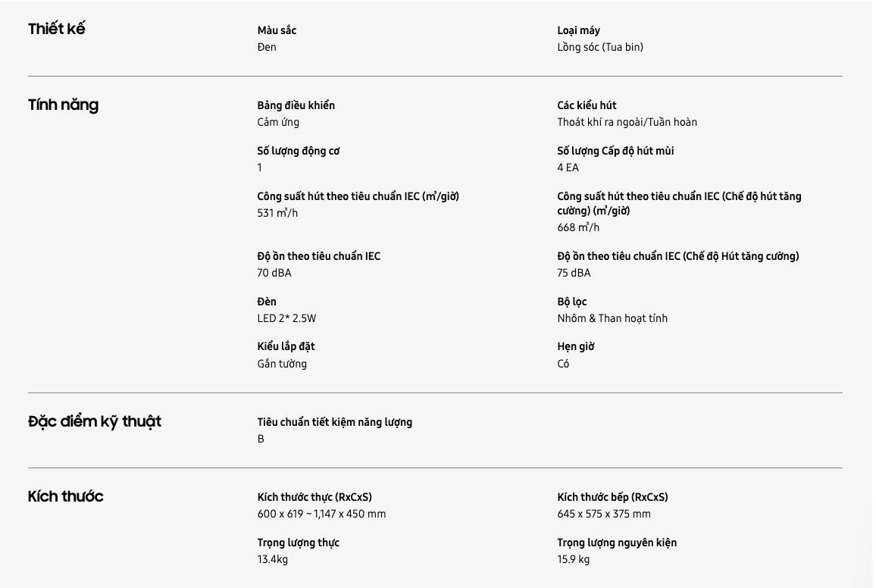Select the Đặc điểm kỹ thuật heading
This screenshot has width=876, height=588.
[95, 421]
